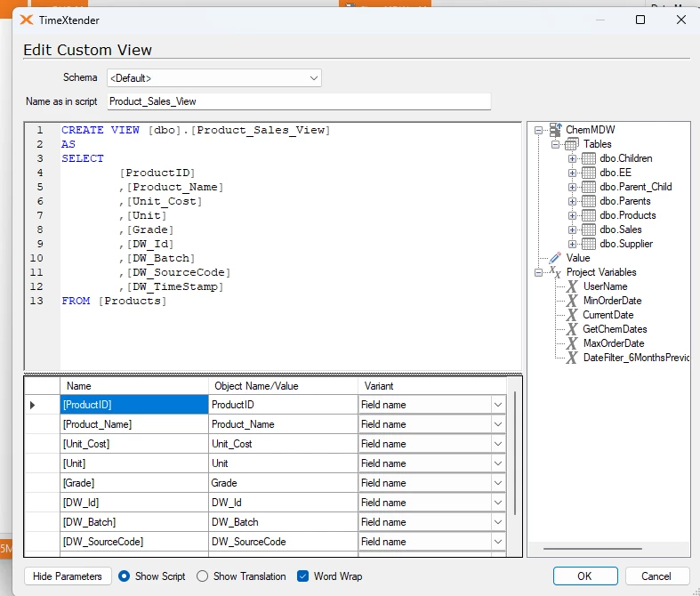Click the UserName variable X icon
Viewport: 700px width, 596px height.
[x=572, y=286]
